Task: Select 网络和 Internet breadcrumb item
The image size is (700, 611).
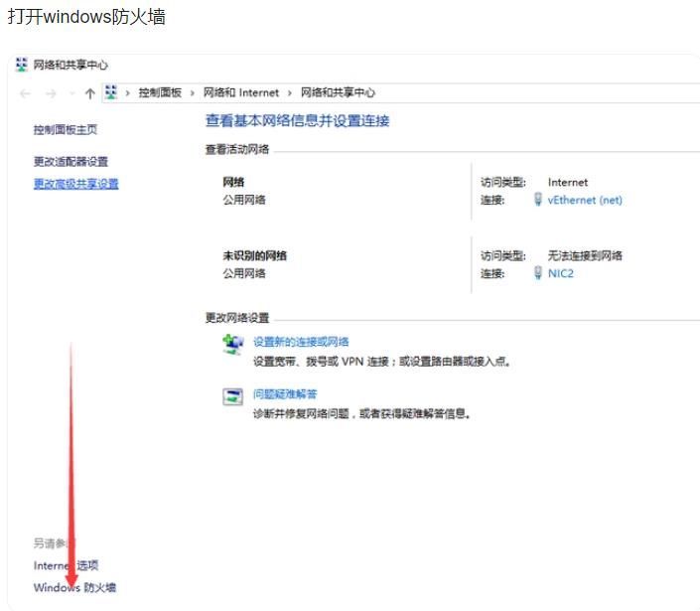Action: pos(241,92)
